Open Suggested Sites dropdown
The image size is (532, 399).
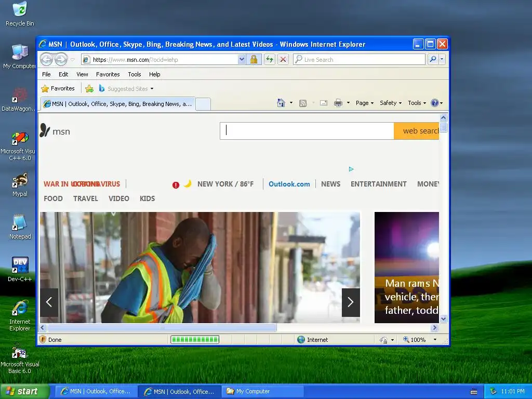(126, 89)
